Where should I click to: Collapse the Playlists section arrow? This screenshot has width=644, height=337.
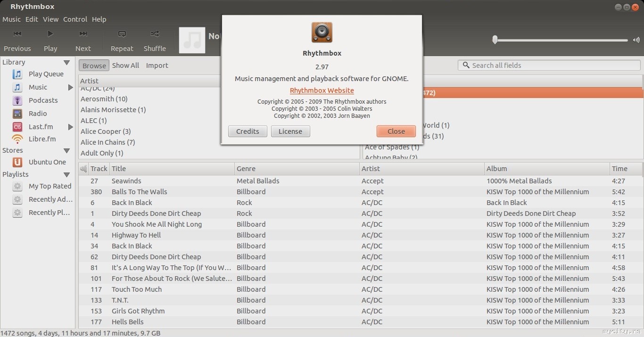pyautogui.click(x=66, y=174)
